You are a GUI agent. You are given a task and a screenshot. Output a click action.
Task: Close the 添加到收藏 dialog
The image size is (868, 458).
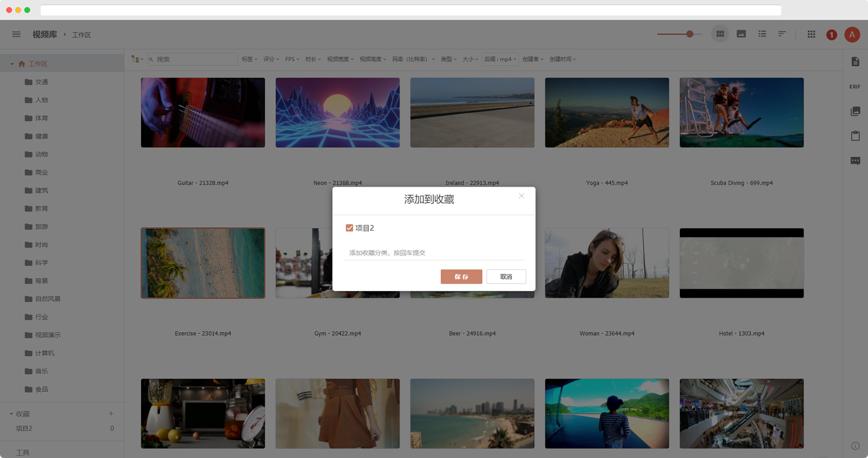pos(521,196)
